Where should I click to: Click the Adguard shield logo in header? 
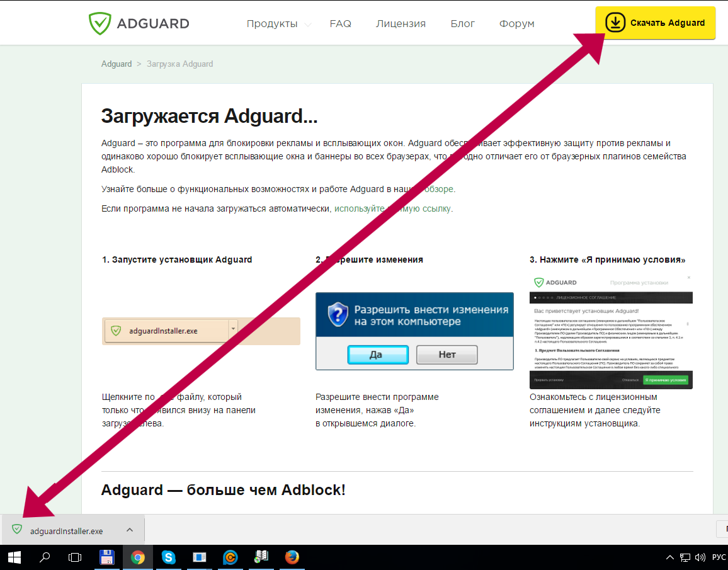(99, 24)
